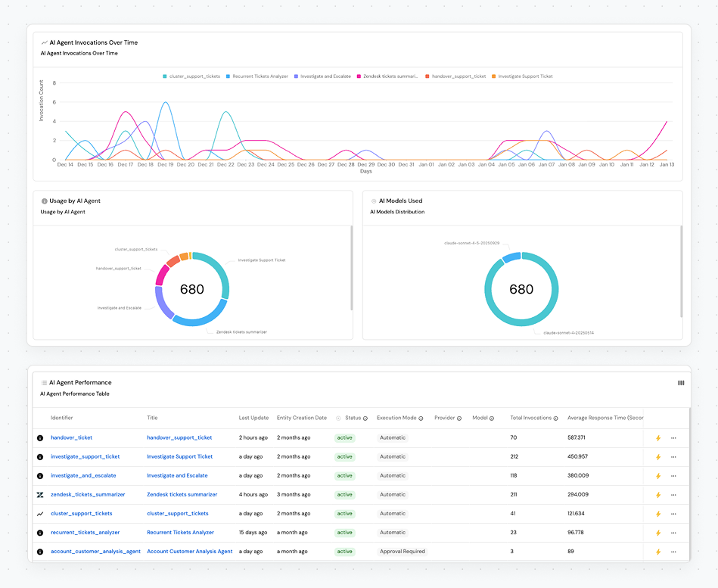Viewport: 718px width, 588px height.
Task: Sort by Entity Creation Date column header
Action: tap(302, 418)
